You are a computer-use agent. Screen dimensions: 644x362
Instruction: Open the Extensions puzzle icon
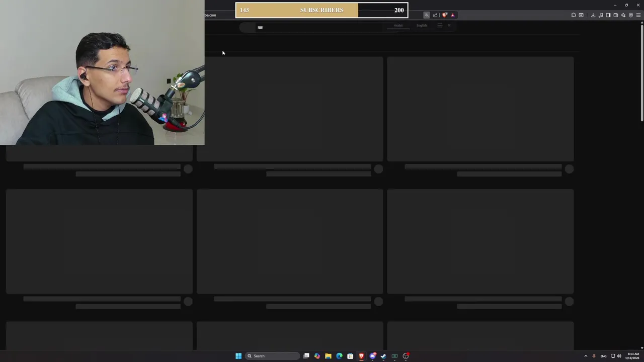574,15
